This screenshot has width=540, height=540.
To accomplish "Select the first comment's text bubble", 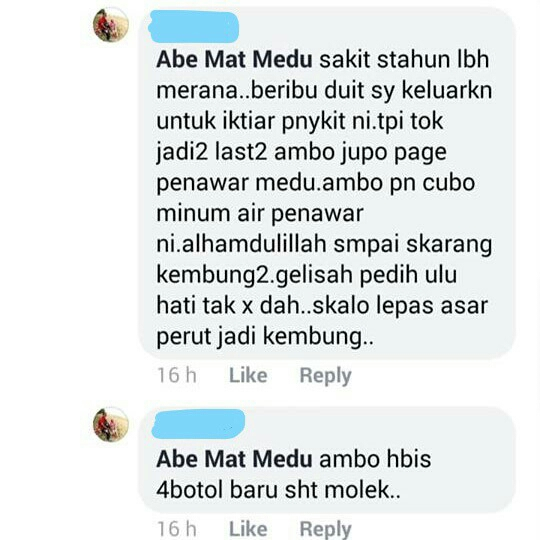I will coord(326,183).
